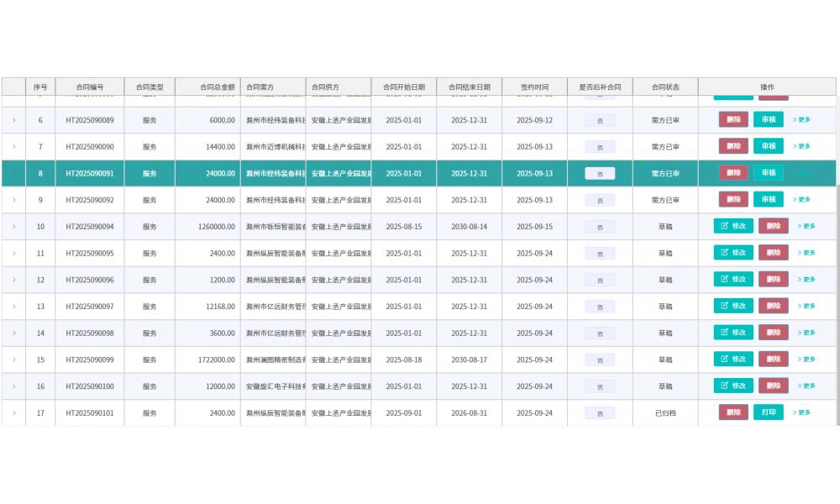Edit contract HT2025090098 via 修改 button
840x504 pixels.
click(x=733, y=333)
